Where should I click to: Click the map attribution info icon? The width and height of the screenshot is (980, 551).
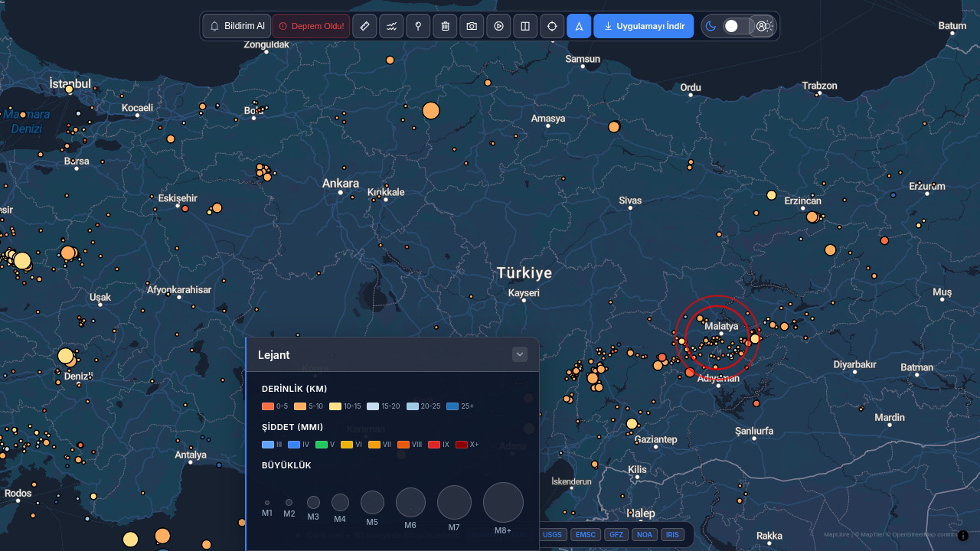[963, 536]
